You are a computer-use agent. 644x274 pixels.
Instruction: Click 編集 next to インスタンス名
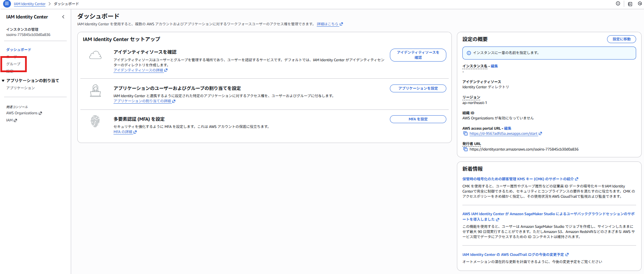pyautogui.click(x=494, y=66)
